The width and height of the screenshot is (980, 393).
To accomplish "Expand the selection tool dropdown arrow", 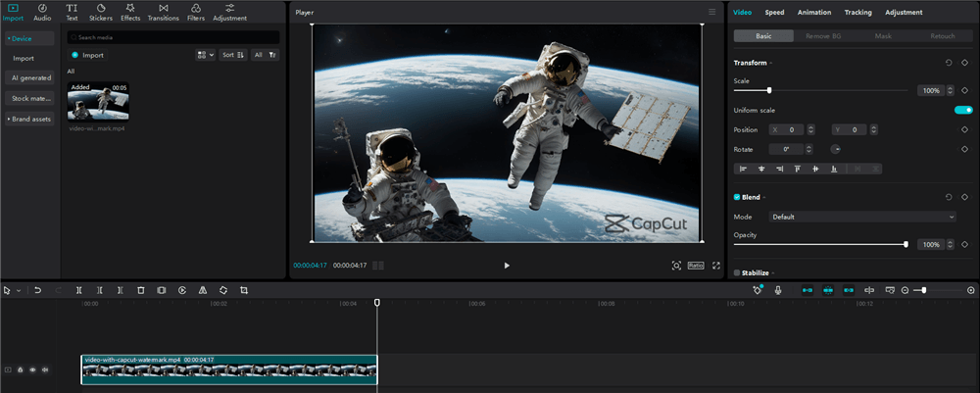I will point(19,290).
